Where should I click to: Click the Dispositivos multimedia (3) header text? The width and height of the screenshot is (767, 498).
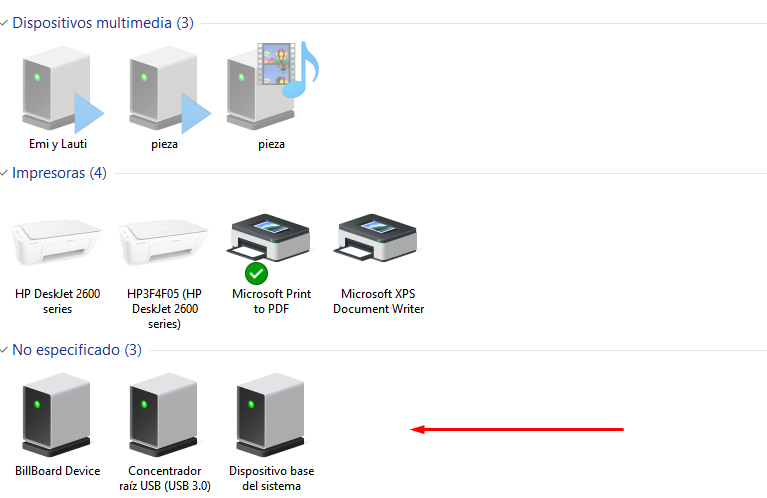coord(103,23)
